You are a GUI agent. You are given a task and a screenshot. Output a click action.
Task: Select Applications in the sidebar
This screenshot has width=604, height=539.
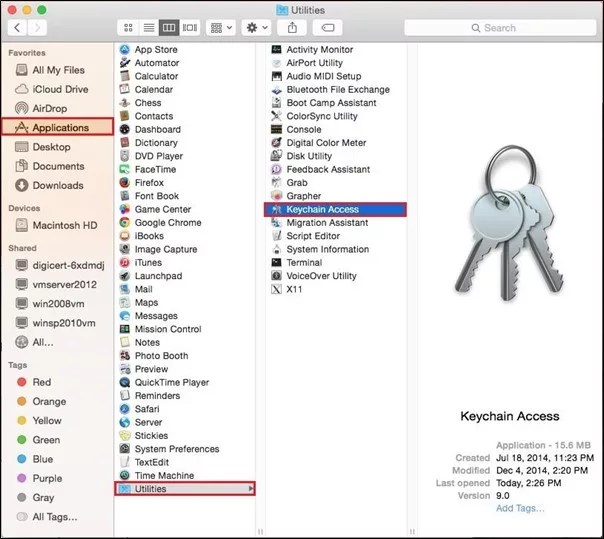[x=57, y=127]
